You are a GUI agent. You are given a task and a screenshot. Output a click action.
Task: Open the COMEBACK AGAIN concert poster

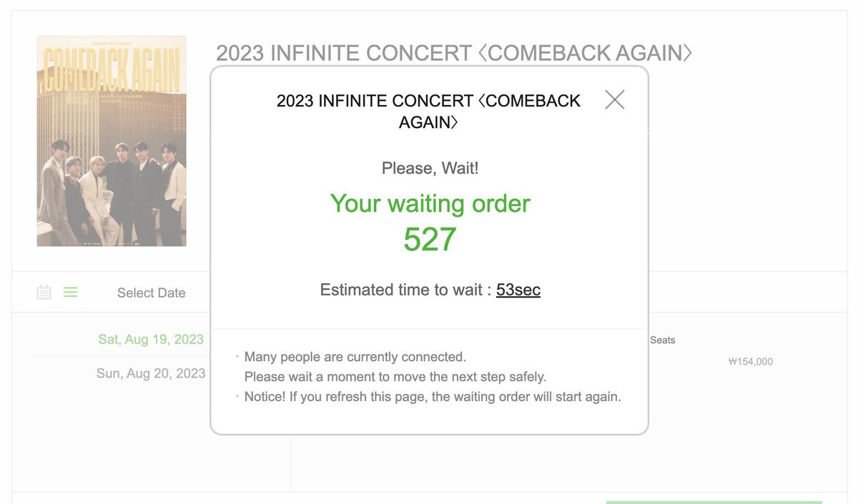point(112,141)
